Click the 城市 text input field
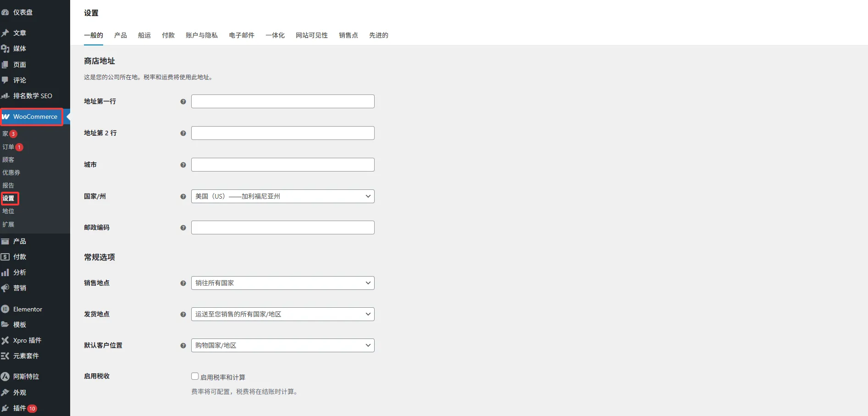The image size is (868, 416). tap(282, 165)
